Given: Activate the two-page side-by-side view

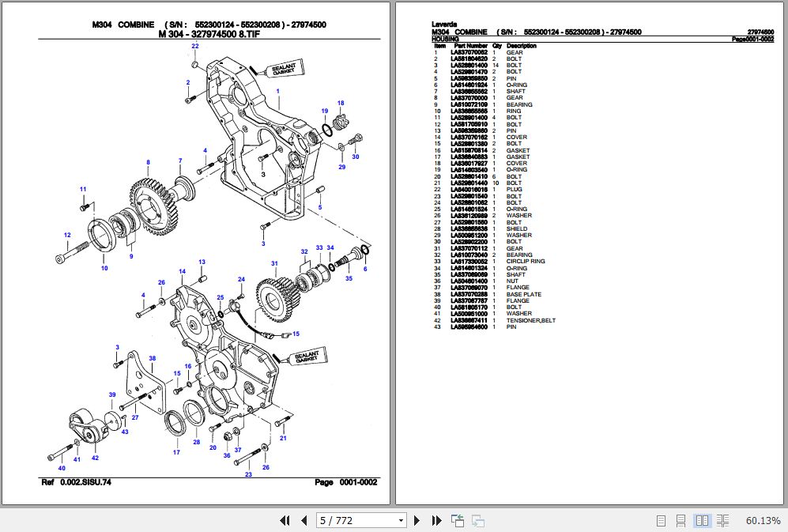Looking at the screenshot, I should 702,521.
